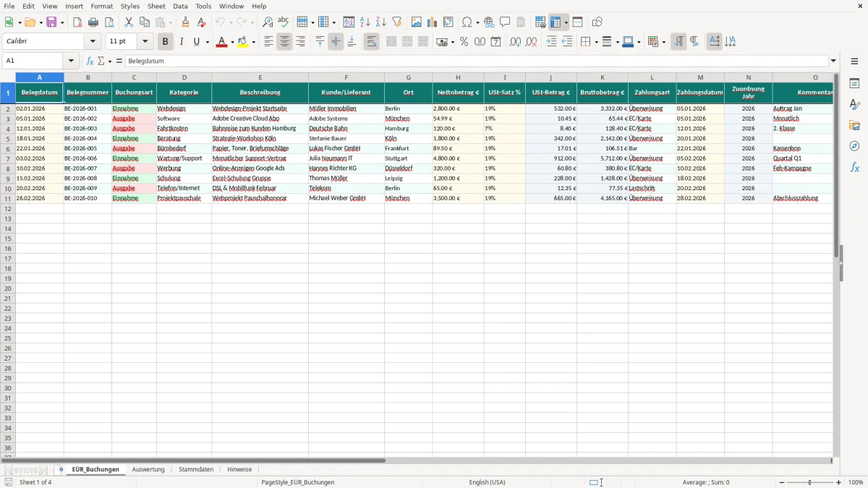Open the Styles menu
Screen dimensions: 868x488
[x=130, y=6]
